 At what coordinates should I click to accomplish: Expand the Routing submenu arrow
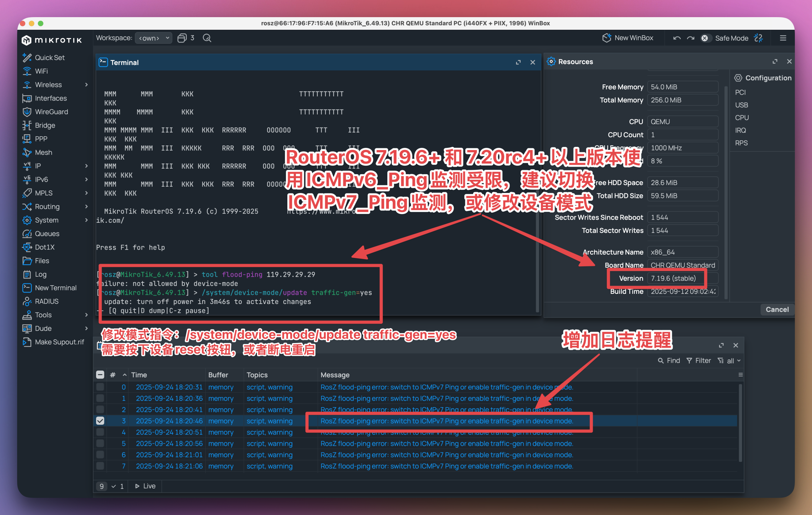(x=86, y=206)
